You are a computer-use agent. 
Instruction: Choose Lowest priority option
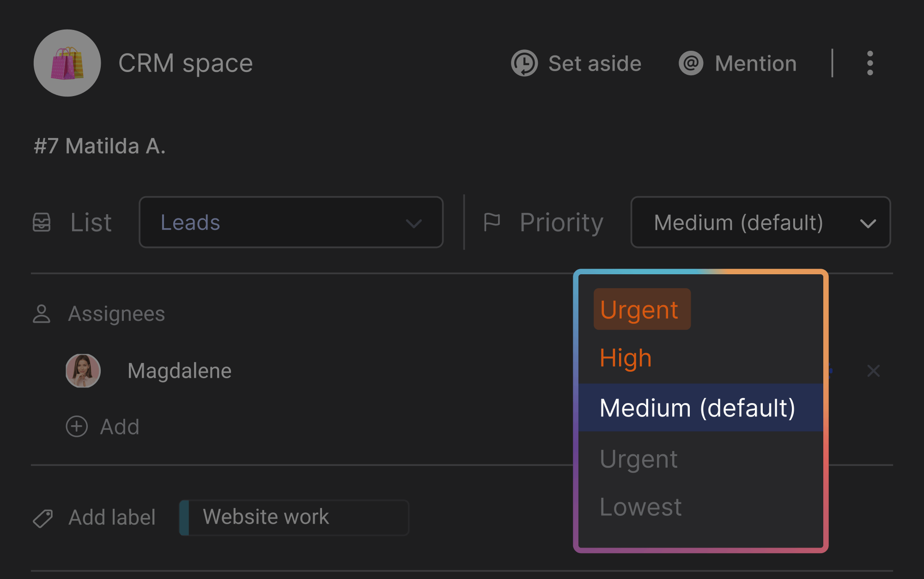640,507
